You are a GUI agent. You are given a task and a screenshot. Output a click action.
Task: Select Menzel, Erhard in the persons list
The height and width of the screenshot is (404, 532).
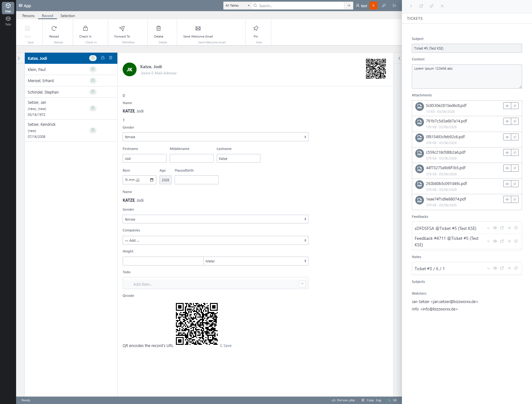(41, 81)
